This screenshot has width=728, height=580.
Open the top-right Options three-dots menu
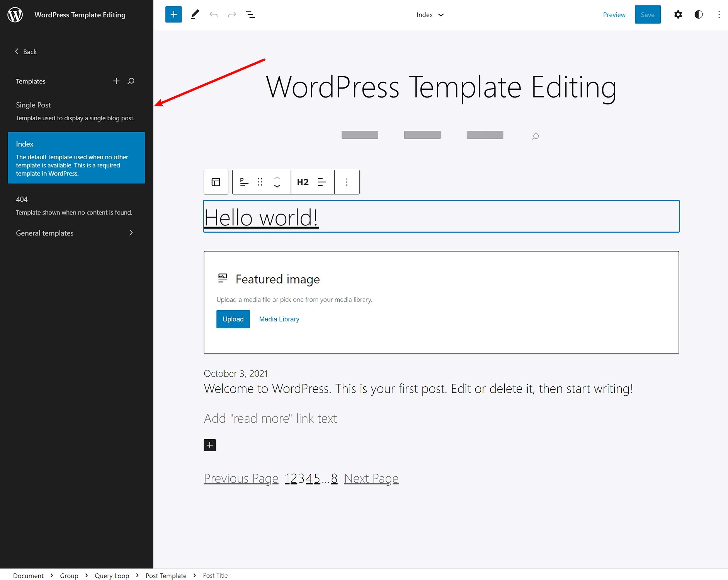(719, 15)
